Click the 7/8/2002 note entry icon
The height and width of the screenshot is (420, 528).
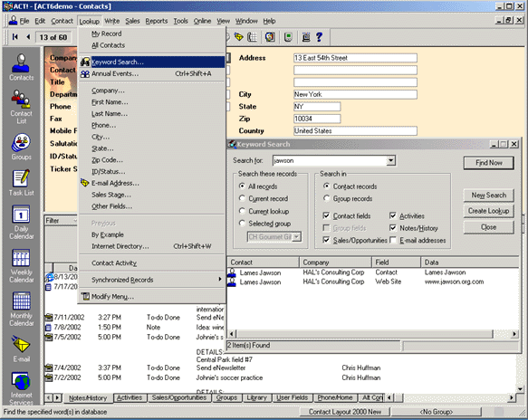[x=49, y=328]
